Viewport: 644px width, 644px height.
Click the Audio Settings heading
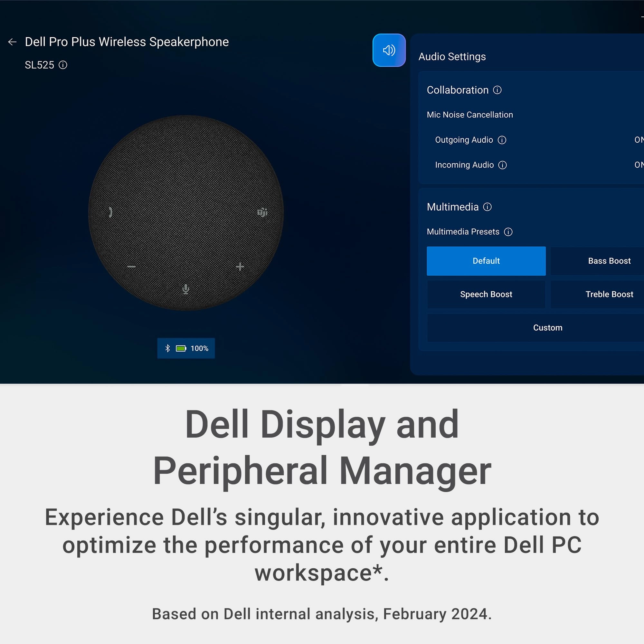click(x=452, y=57)
